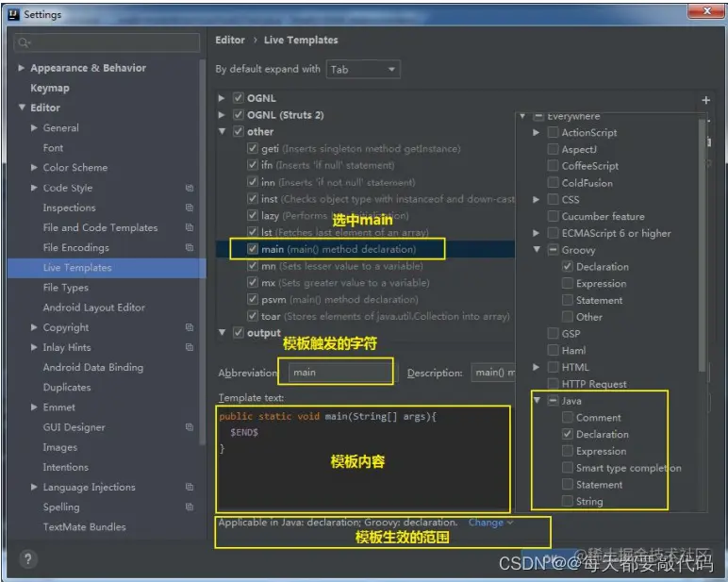Click the project-level icon beside Code Style
This screenshot has height=582, width=728.
pos(190,188)
